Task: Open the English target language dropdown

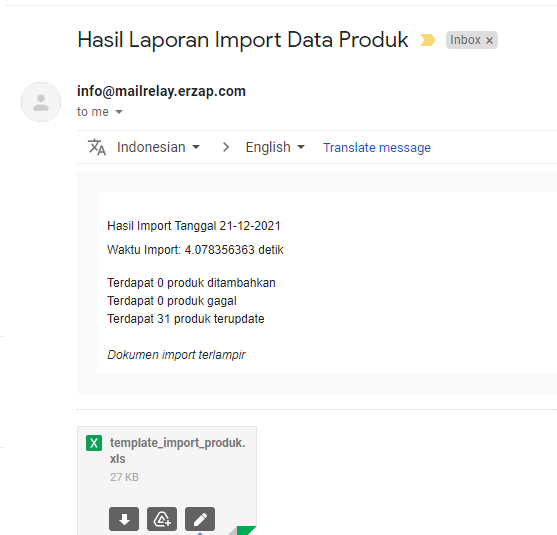Action: point(275,147)
